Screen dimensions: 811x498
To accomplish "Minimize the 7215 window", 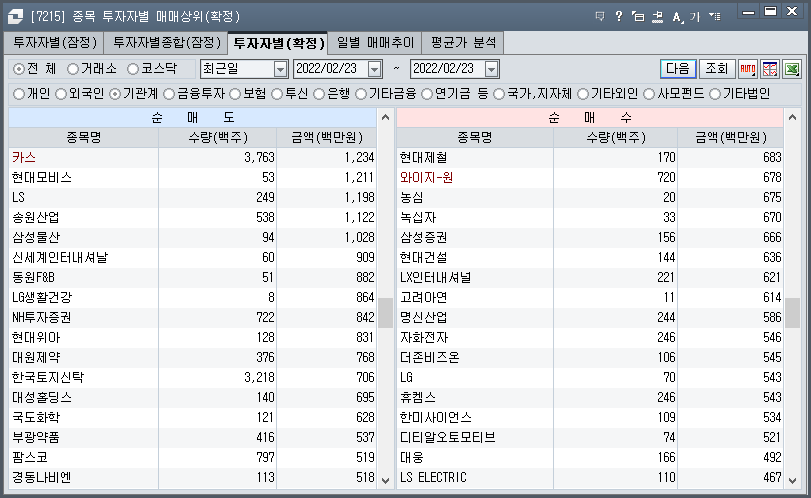I will tap(748, 12).
